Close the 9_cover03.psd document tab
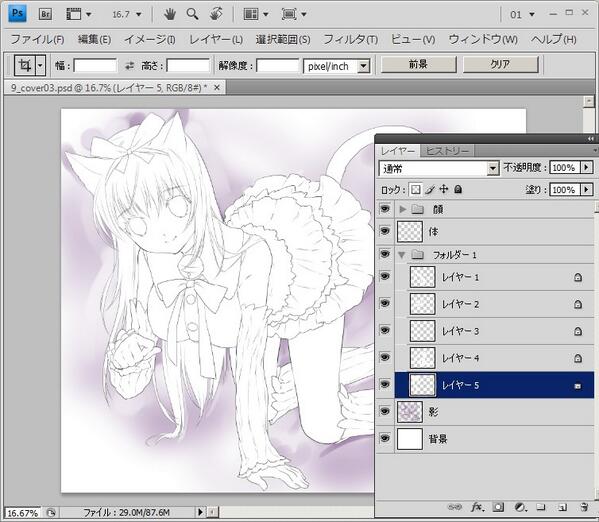 click(x=217, y=88)
